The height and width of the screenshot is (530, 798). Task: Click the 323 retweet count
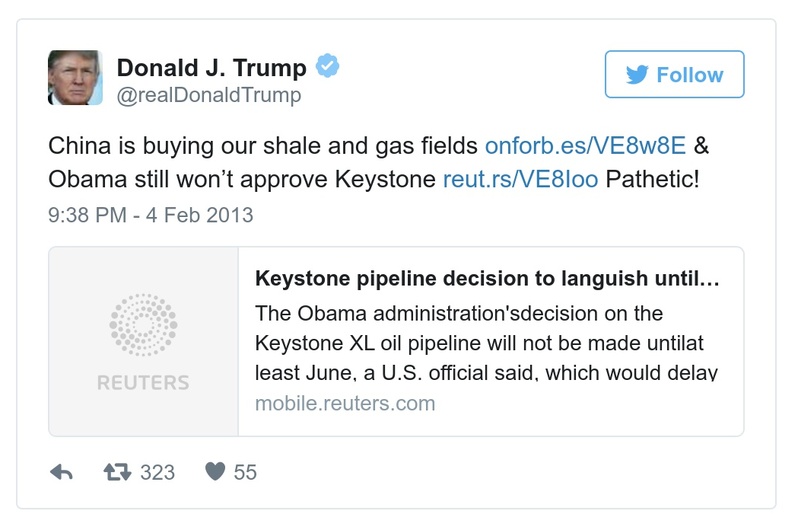(x=158, y=472)
